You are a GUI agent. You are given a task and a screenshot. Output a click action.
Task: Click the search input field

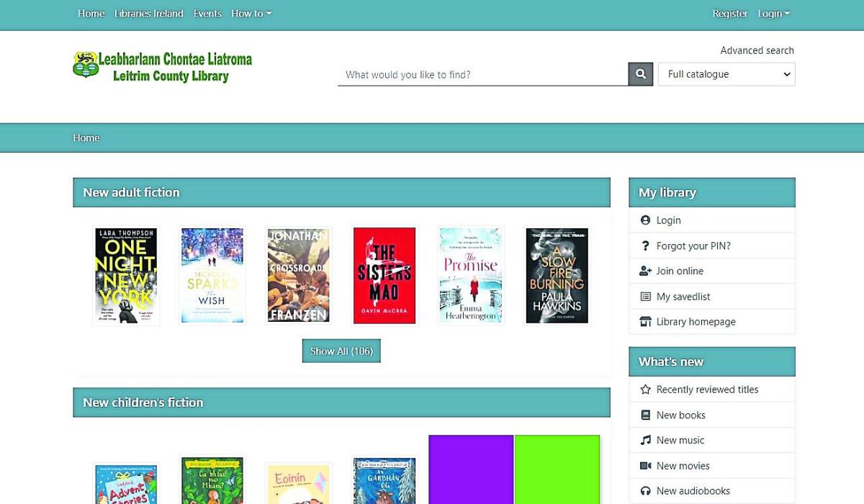tap(482, 73)
